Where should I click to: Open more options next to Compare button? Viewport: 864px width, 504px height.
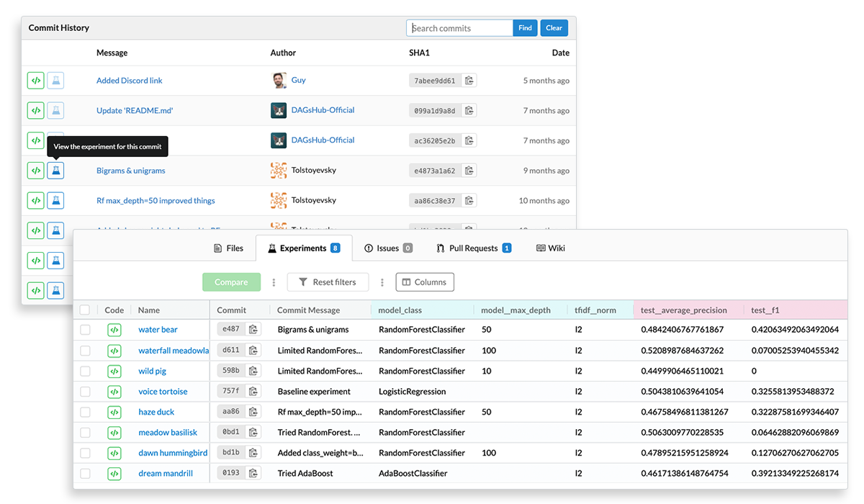click(x=274, y=282)
